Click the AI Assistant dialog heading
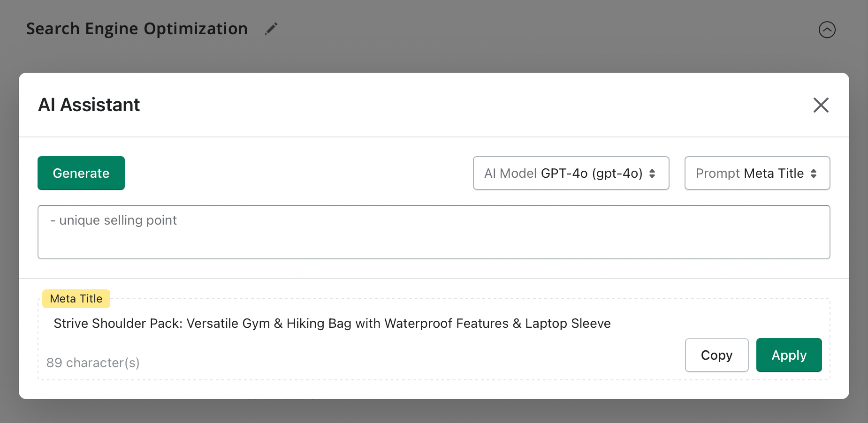The image size is (868, 423). pos(89,105)
